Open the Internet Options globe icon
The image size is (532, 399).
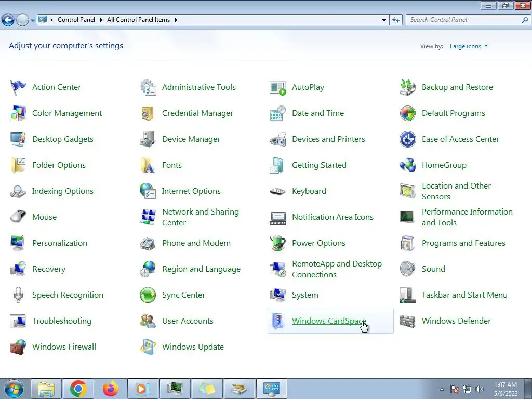[x=148, y=191]
